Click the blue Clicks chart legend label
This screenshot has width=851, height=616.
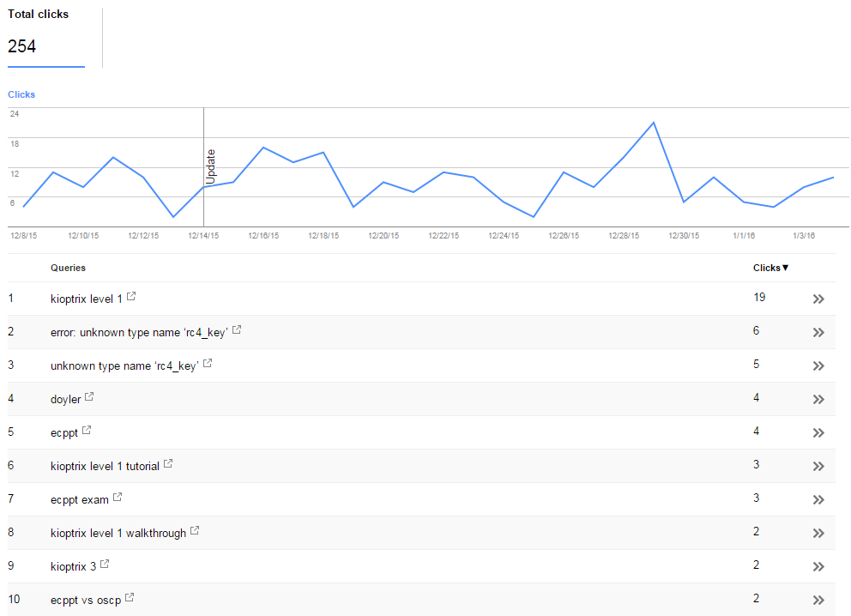21,94
